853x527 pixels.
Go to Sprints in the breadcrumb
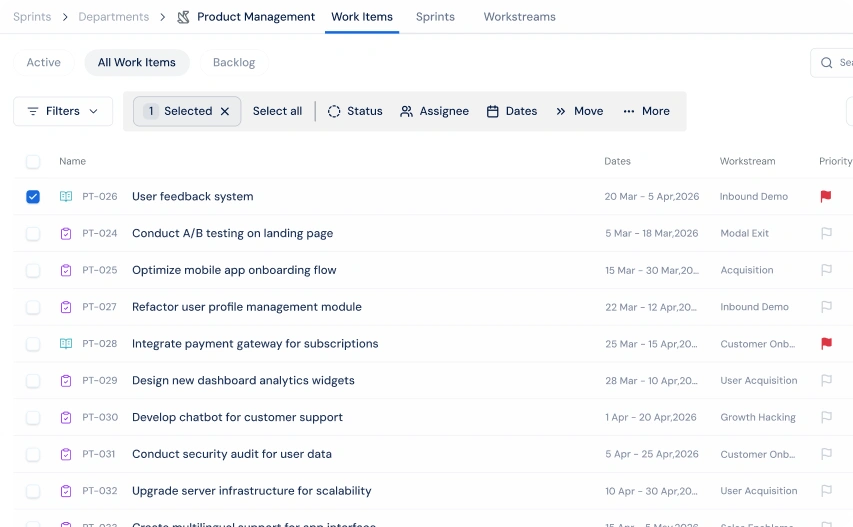[32, 17]
